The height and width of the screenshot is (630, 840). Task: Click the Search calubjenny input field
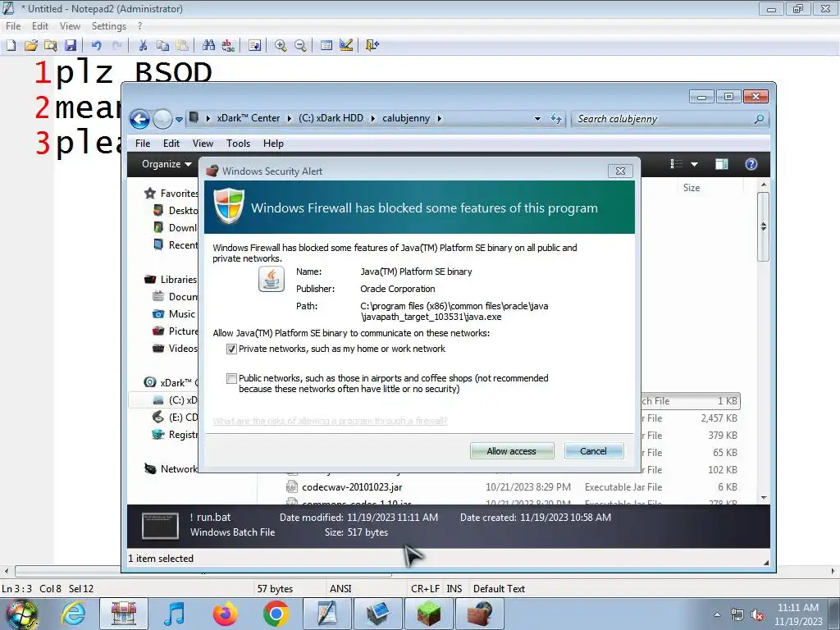point(669,119)
